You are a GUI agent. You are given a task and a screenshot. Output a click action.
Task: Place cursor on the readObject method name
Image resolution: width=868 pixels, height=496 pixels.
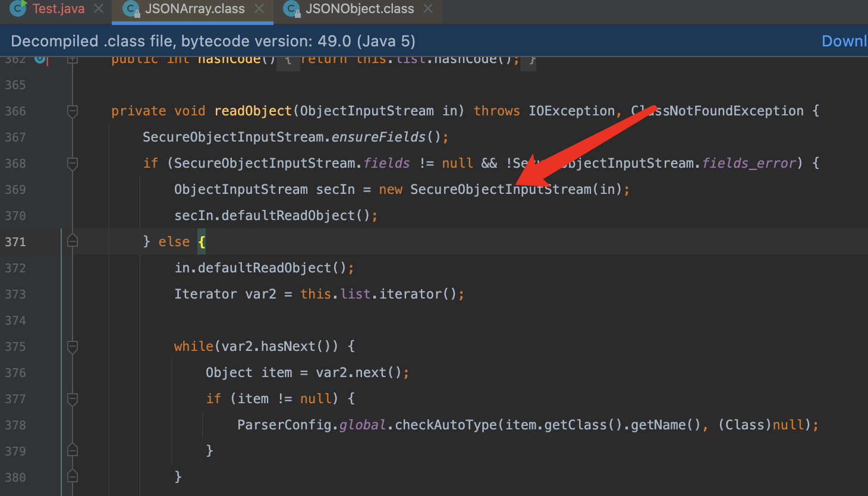(x=253, y=111)
